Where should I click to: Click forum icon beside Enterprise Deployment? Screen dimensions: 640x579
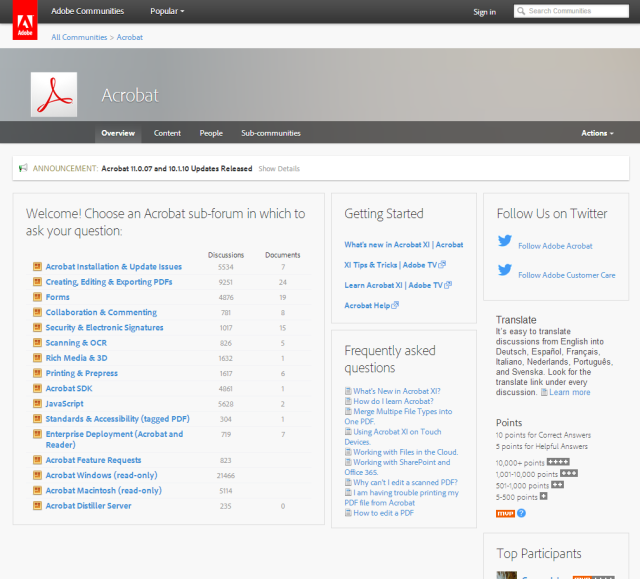37,434
